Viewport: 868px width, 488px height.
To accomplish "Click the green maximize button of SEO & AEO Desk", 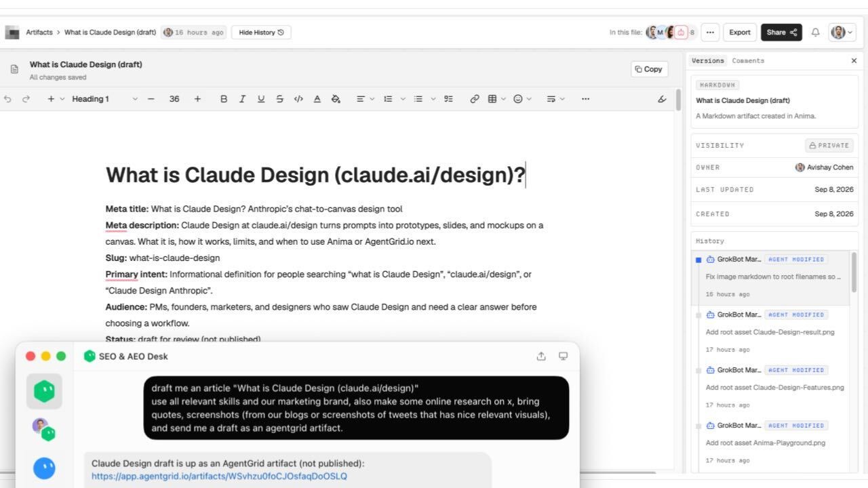I will click(x=61, y=357).
